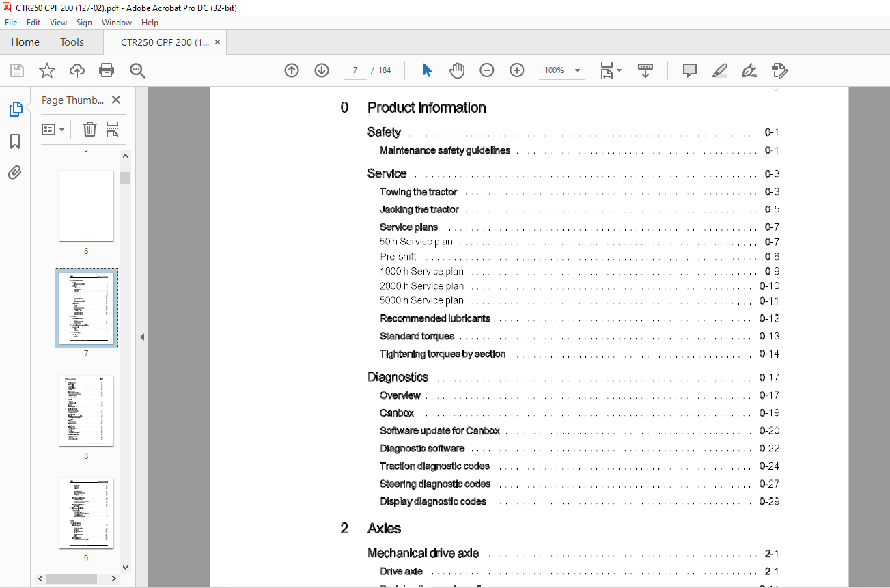Open the Help menu
Image resolution: width=890 pixels, height=588 pixels.
tap(150, 23)
